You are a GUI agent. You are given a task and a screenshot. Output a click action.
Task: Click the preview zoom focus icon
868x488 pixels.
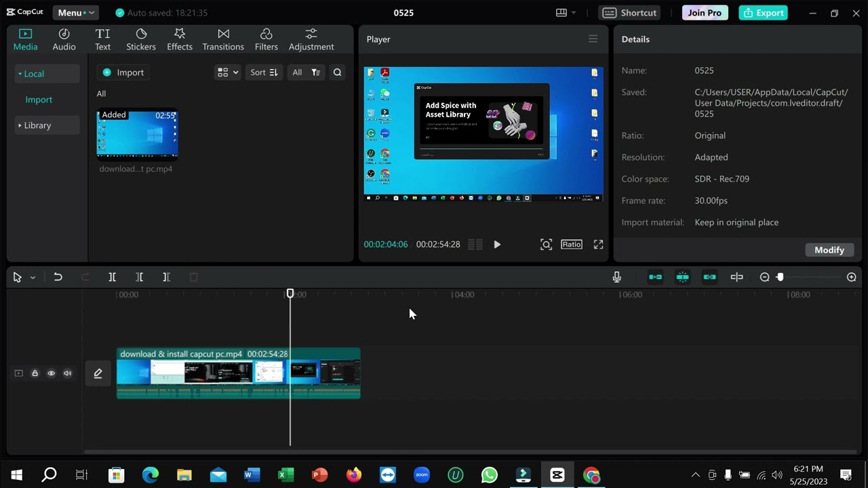click(x=546, y=245)
